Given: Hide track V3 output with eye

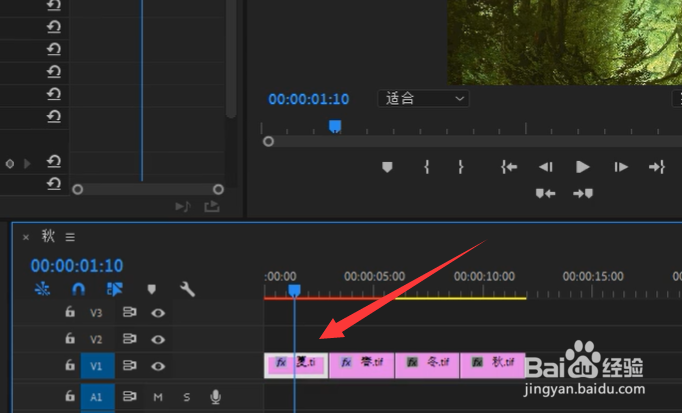Looking at the screenshot, I should [158, 313].
